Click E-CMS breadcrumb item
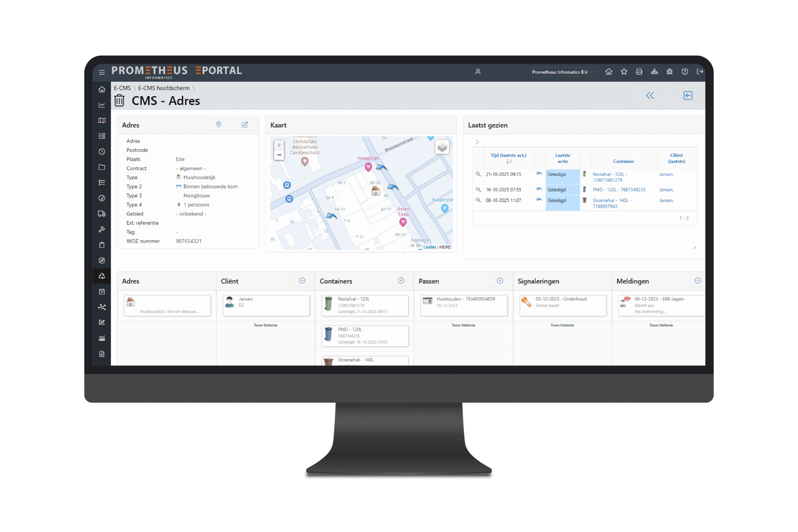798x532 pixels. 122,88
